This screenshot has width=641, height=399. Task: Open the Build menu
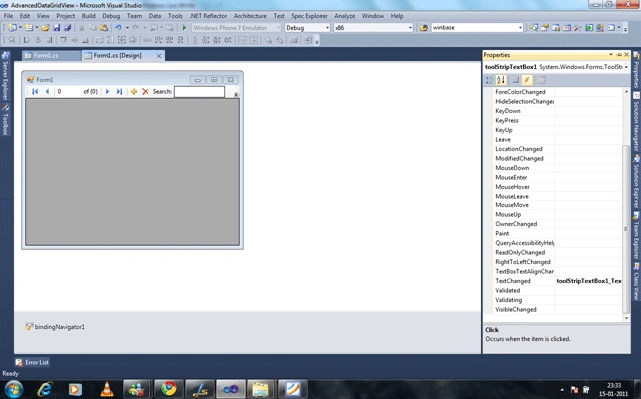(88, 16)
